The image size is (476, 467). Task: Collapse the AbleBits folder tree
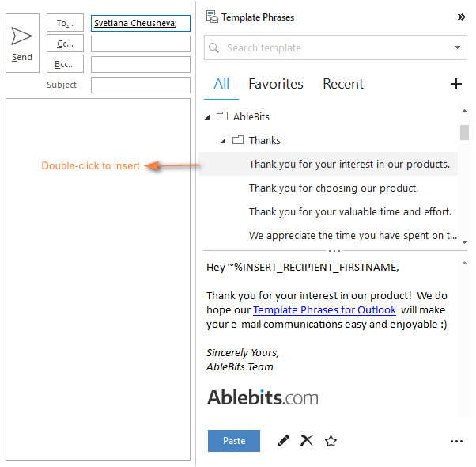click(208, 117)
